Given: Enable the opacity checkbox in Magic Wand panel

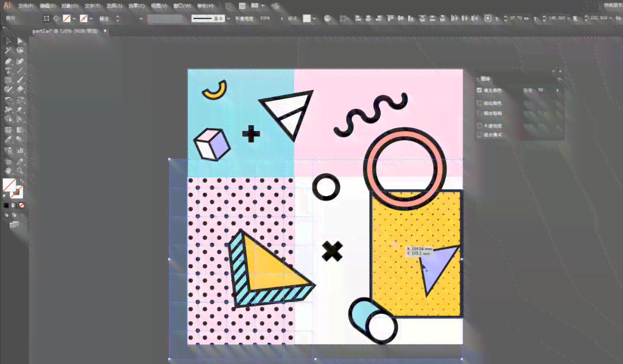Looking at the screenshot, I should click(479, 126).
